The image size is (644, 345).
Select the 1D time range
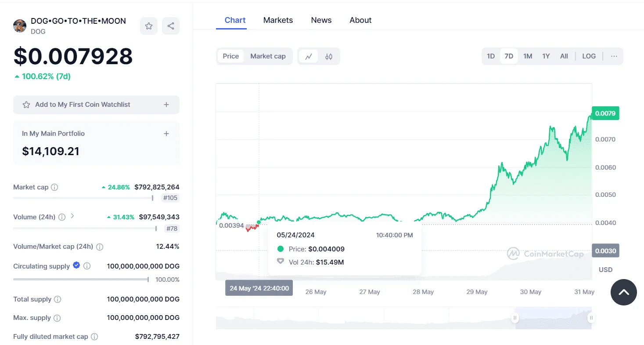click(491, 56)
